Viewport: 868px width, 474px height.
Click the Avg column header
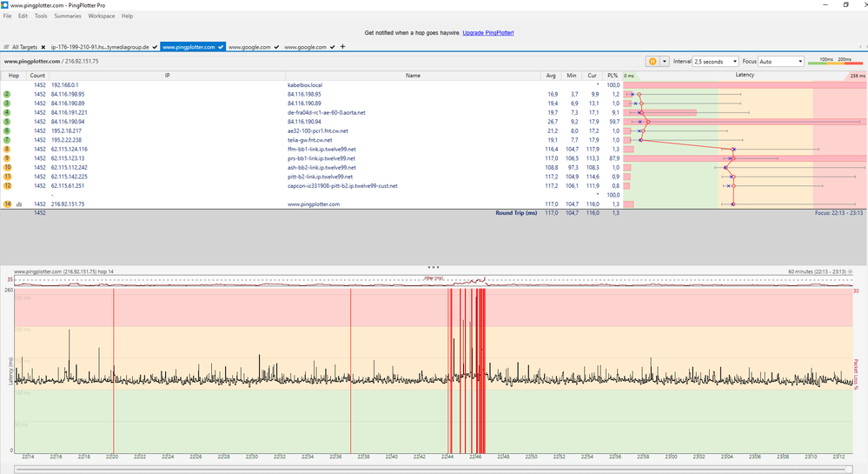click(551, 76)
